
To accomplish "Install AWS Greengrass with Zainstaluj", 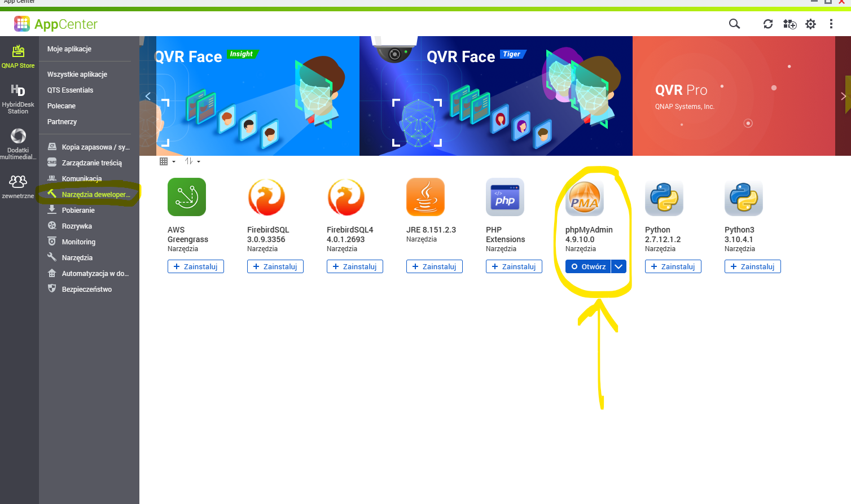I will pyautogui.click(x=196, y=266).
